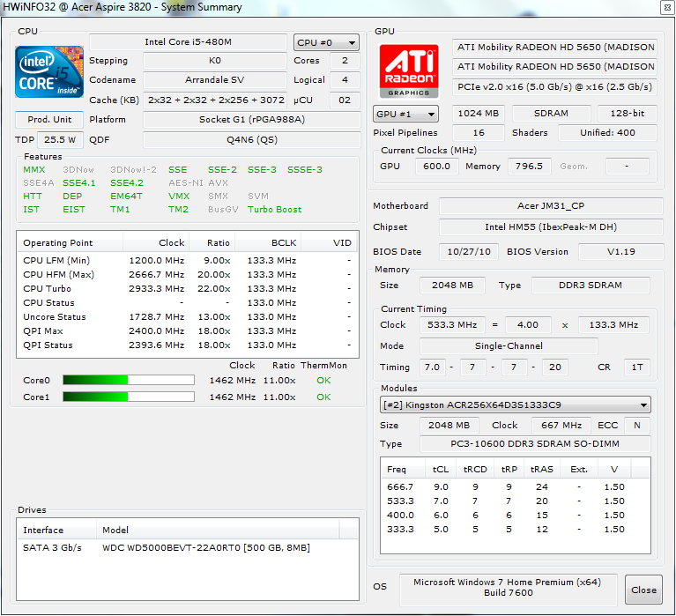Click the Stepping K0 field

(215, 60)
